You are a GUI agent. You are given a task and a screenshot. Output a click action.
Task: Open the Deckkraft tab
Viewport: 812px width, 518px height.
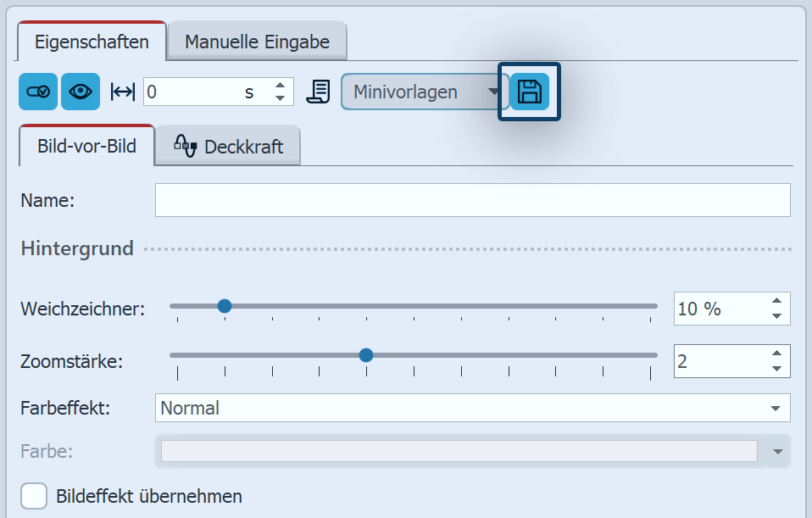pos(229,147)
